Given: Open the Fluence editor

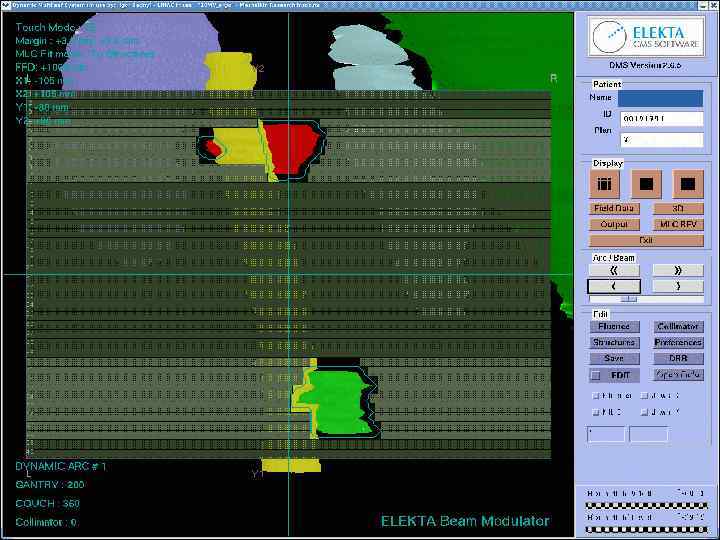Looking at the screenshot, I should [x=614, y=326].
